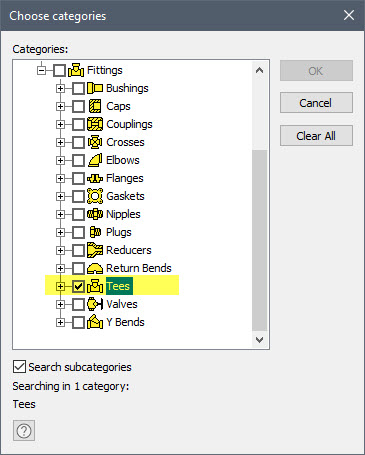Uncheck the Tees category checkbox

[x=78, y=286]
